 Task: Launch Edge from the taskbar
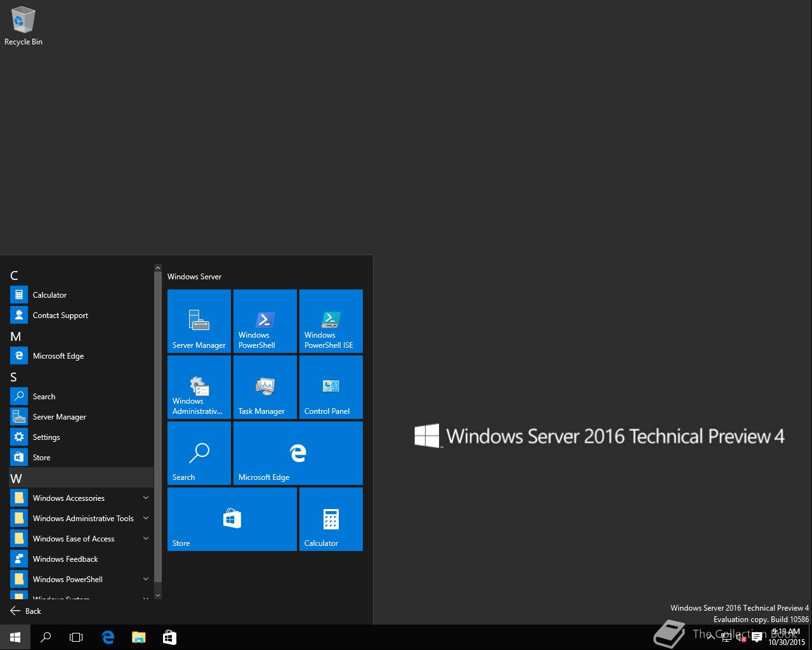(108, 637)
